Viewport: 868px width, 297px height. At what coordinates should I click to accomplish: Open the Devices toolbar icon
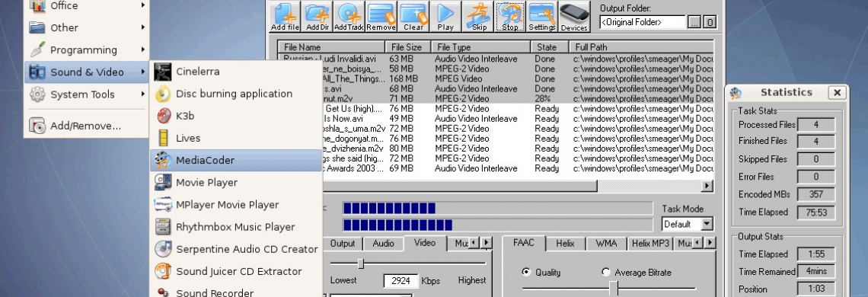(x=574, y=16)
